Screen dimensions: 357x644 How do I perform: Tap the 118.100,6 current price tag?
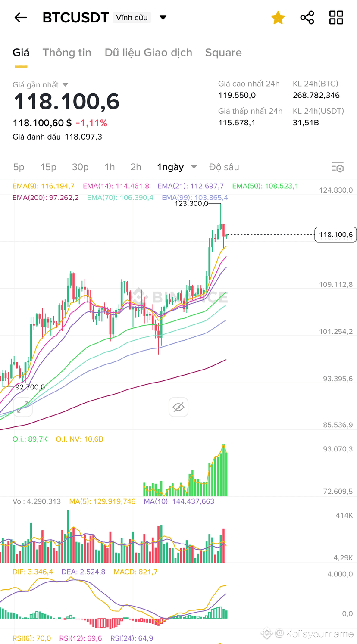pyautogui.click(x=335, y=234)
